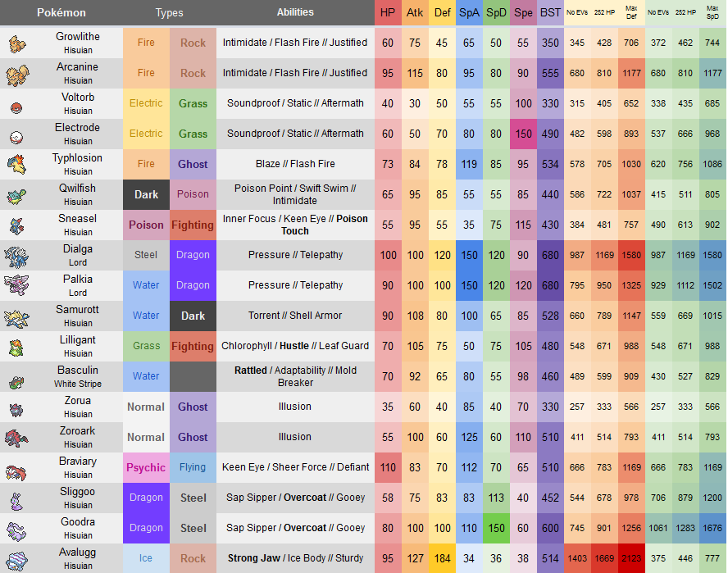Screen dimensions: 728x573
Task: Click Braviary's Psychic type cell
Action: [x=146, y=468]
